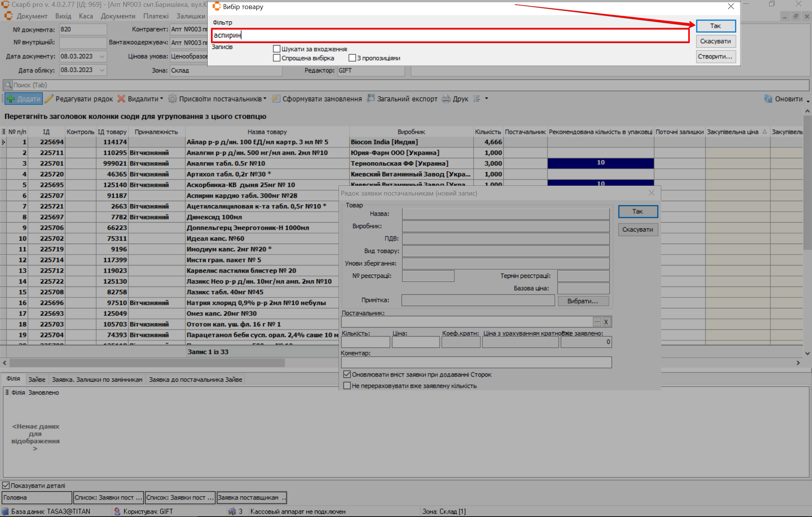812x517 pixels.
Task: Click the Загальний експорт icon
Action: pos(371,99)
